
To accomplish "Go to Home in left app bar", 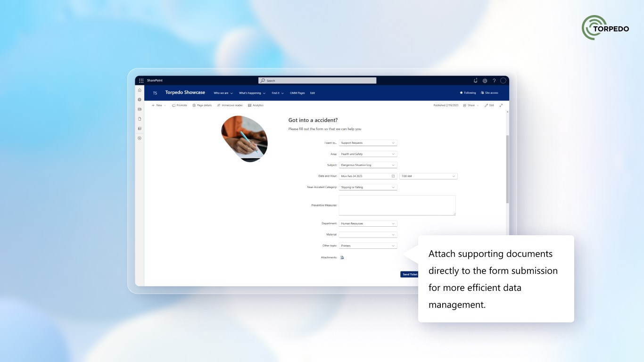I will 140,90.
